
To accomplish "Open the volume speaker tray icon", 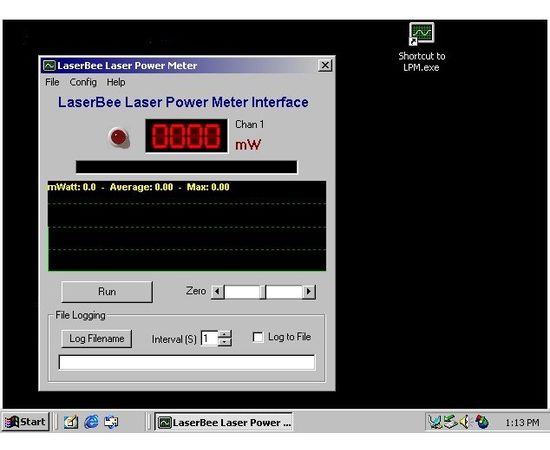I will click(x=464, y=422).
